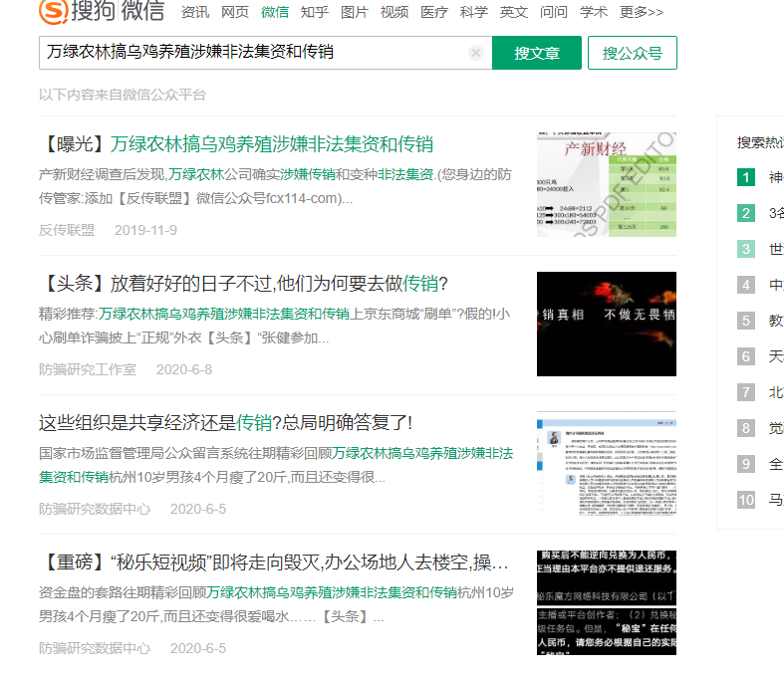
Task: Click hot search rank 3 badge
Action: (746, 249)
